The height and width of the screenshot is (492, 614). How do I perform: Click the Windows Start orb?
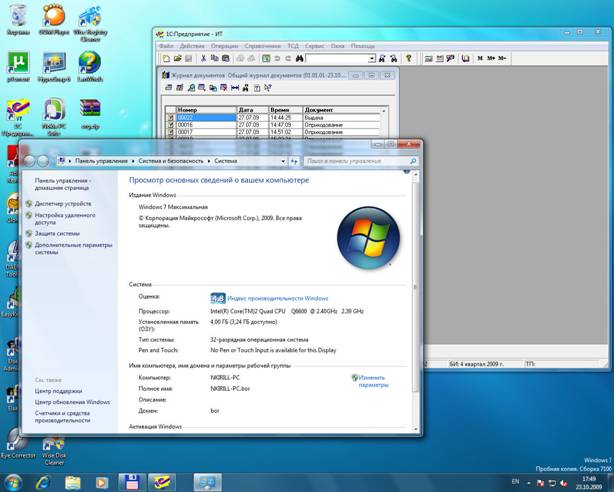12,483
